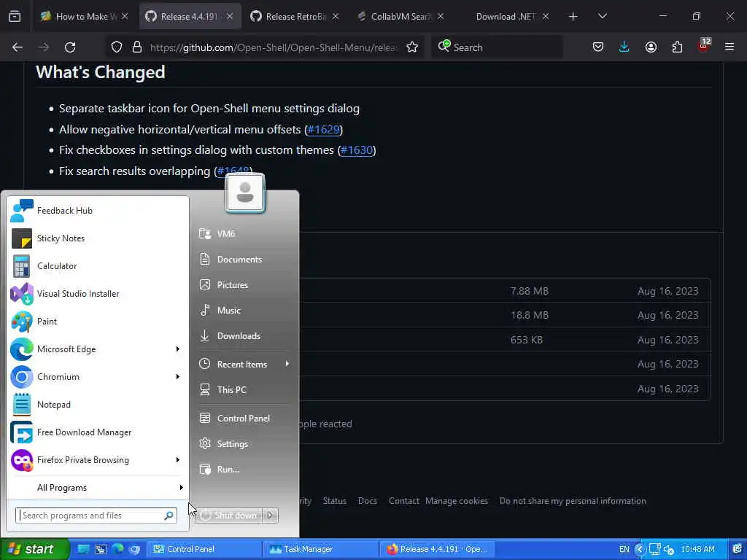This screenshot has height=560, width=747.
Task: Click the browser Search box
Action: click(498, 47)
